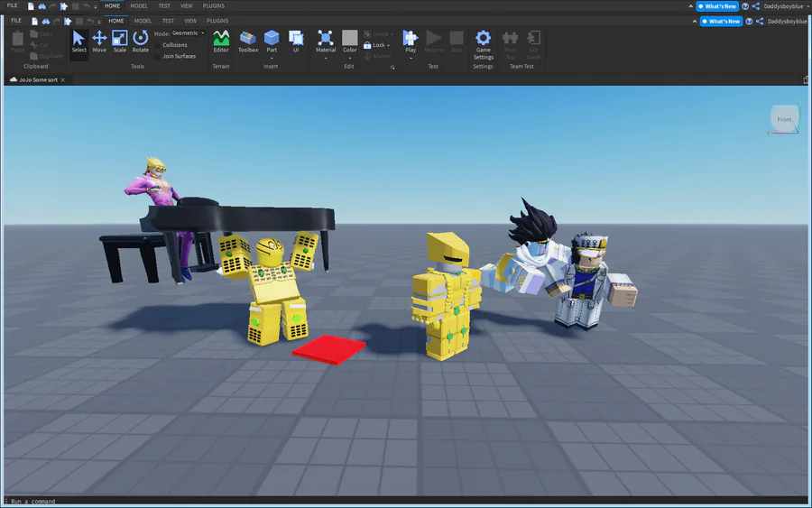Image resolution: width=812 pixels, height=508 pixels.
Task: Switch to the Move tool
Action: point(99,42)
